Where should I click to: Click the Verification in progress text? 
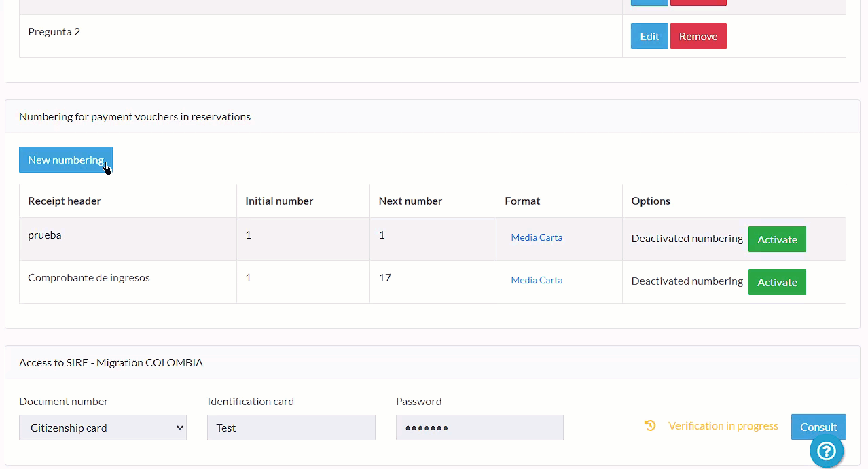click(723, 426)
